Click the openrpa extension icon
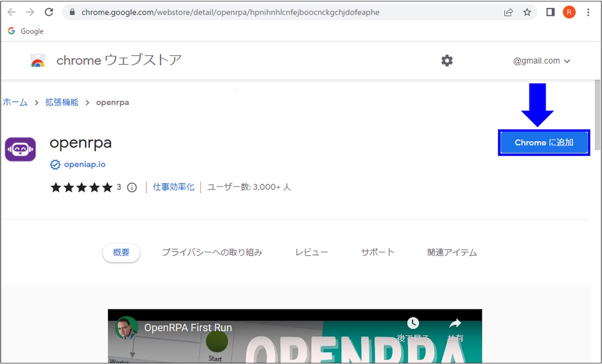 [20, 149]
